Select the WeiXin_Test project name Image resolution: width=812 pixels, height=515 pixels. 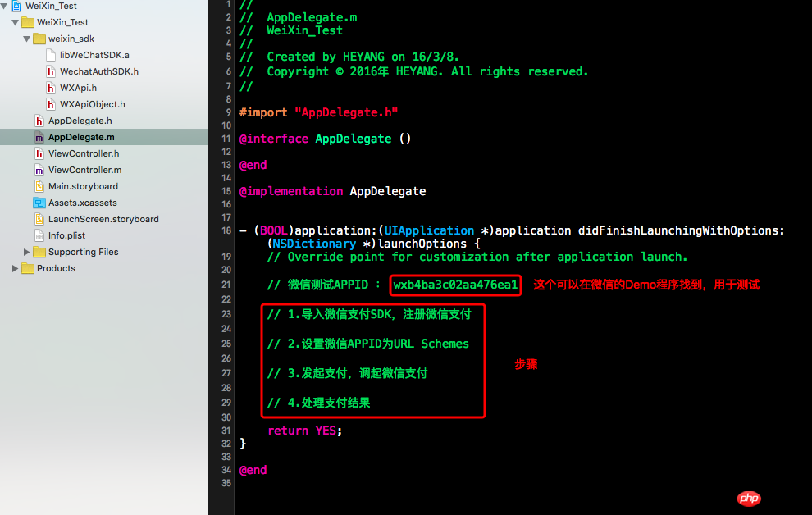pos(51,7)
